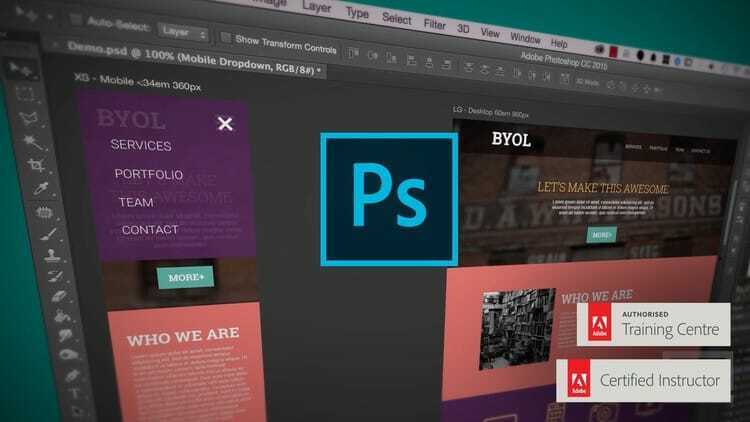The height and width of the screenshot is (422, 750).
Task: Select the Brush tool
Action: pyautogui.click(x=48, y=234)
